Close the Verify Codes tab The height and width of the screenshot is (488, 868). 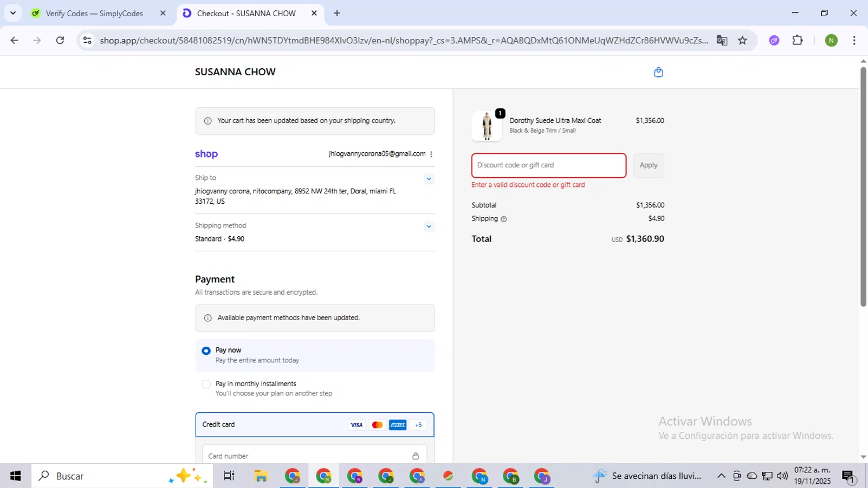[163, 13]
